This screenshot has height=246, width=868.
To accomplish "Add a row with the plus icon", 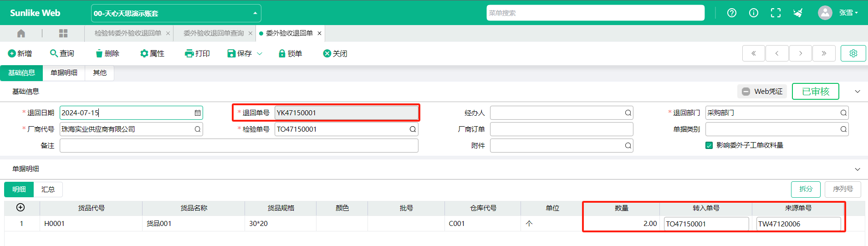I will pos(20,207).
